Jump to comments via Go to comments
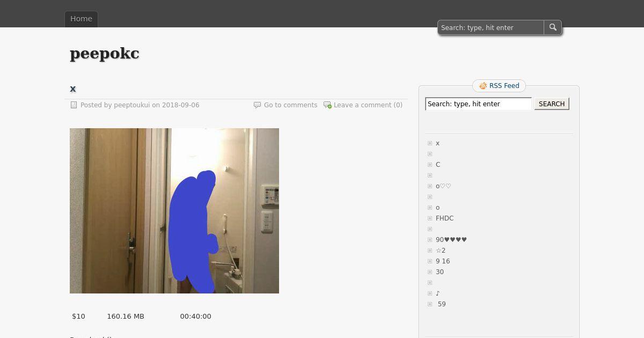Viewport: 644px width, 338px height. (290, 105)
